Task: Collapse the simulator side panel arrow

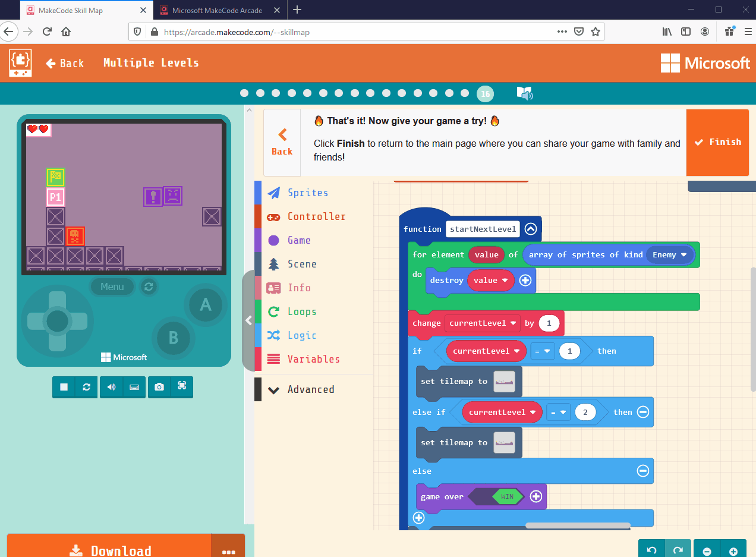Action: [248, 320]
